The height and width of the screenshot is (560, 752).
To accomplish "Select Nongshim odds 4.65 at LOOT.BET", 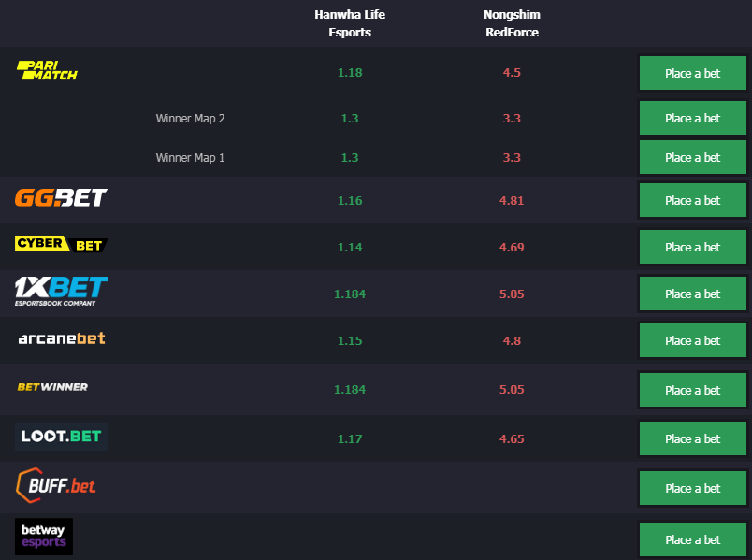I will [x=512, y=439].
